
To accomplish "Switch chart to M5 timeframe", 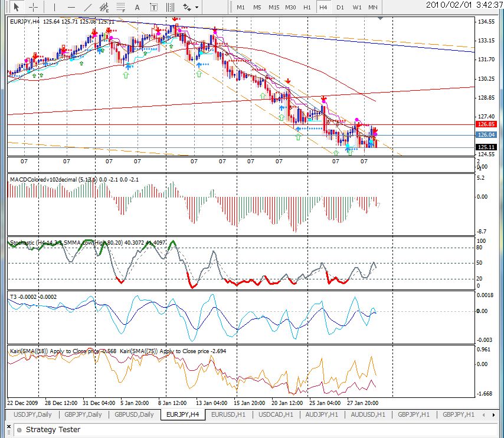I will click(x=257, y=7).
